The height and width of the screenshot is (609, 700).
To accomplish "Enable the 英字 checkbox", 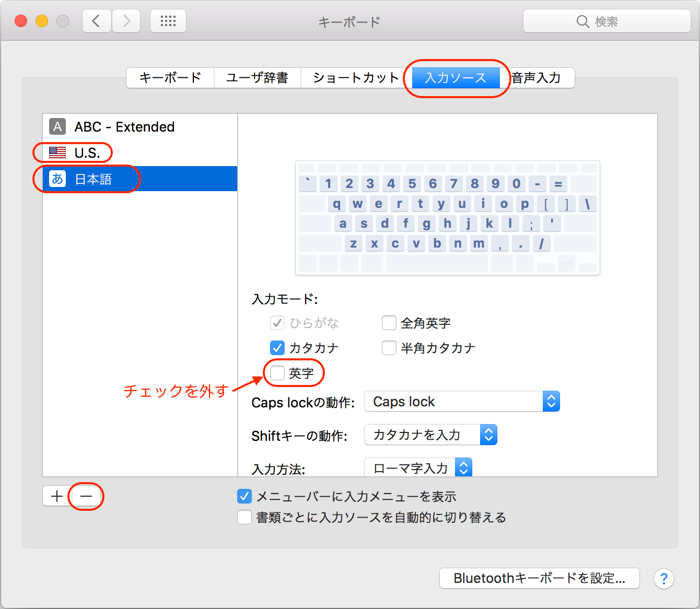I will pos(277,373).
